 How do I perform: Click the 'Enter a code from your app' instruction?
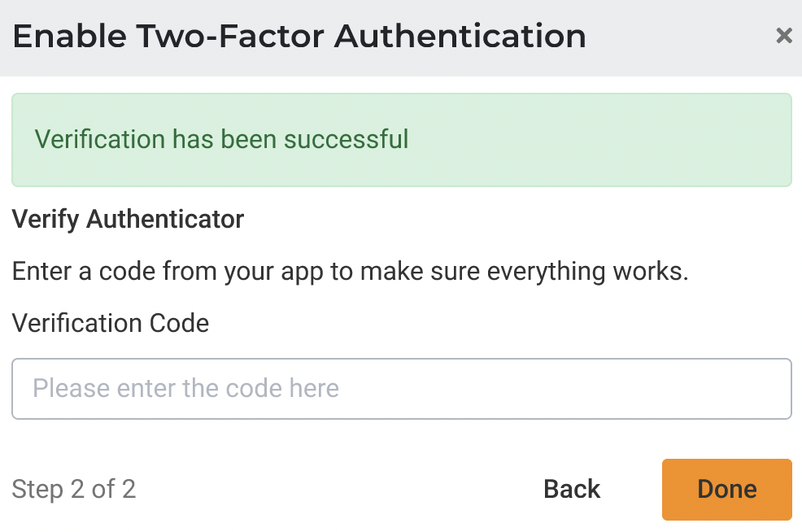click(350, 271)
